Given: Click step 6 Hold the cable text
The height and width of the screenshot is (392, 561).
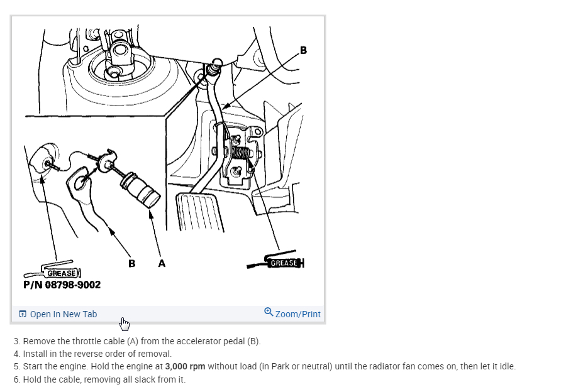Looking at the screenshot, I should coord(99,379).
